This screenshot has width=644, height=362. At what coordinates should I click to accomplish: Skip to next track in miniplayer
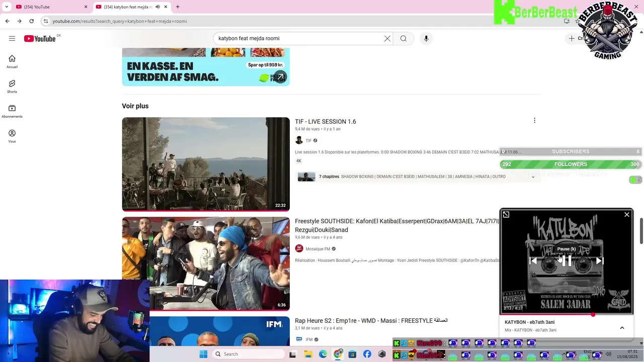599,260
